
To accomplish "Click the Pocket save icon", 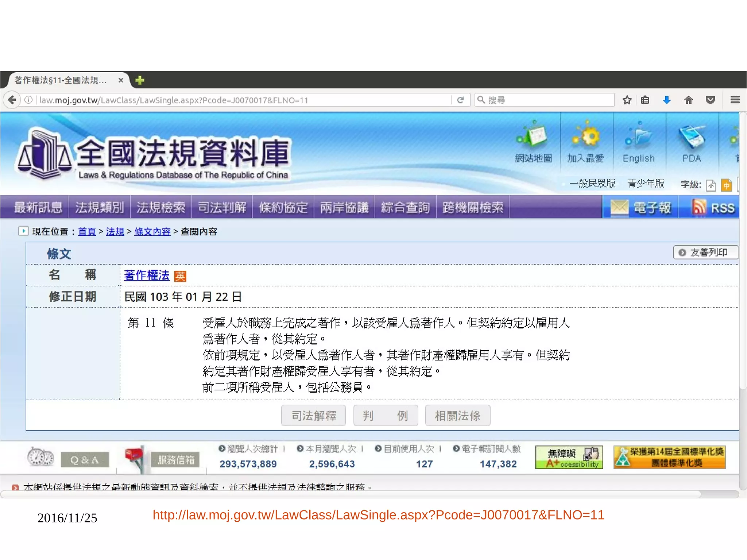I will (710, 100).
